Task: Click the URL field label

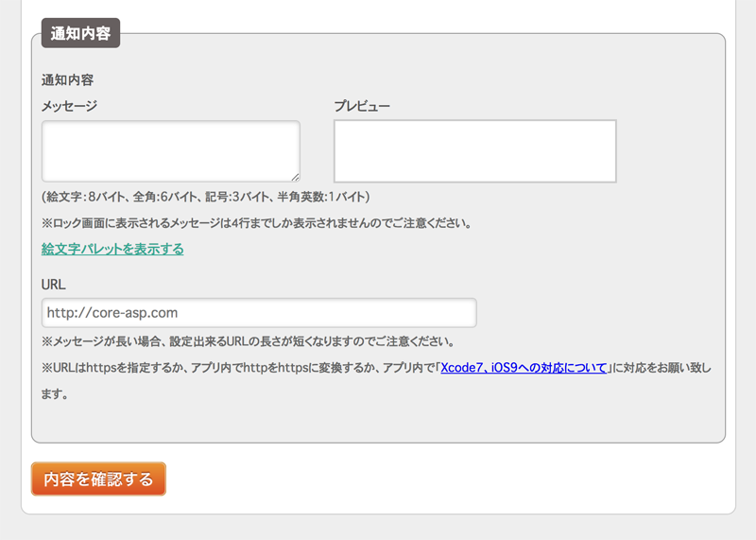Action: pos(54,285)
